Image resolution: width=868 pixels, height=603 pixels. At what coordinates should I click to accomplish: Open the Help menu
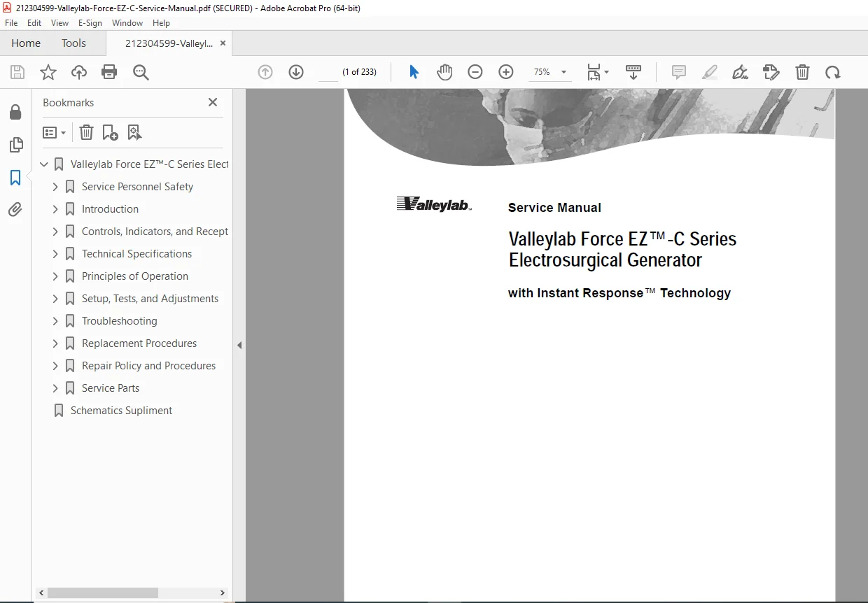pos(161,23)
